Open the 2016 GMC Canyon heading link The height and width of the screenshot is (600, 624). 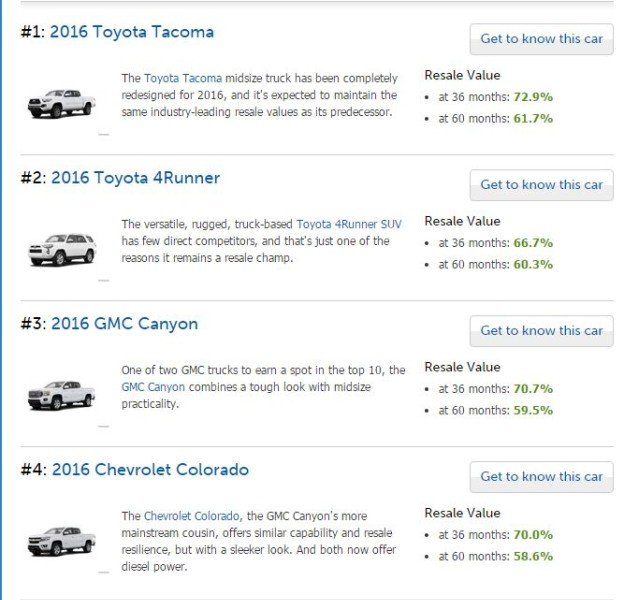pos(125,324)
